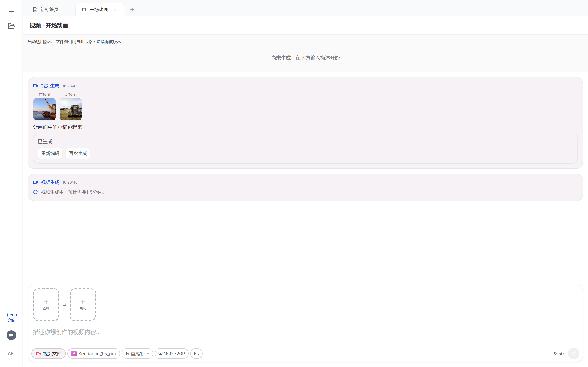Click the 林 user avatar

pos(11,335)
